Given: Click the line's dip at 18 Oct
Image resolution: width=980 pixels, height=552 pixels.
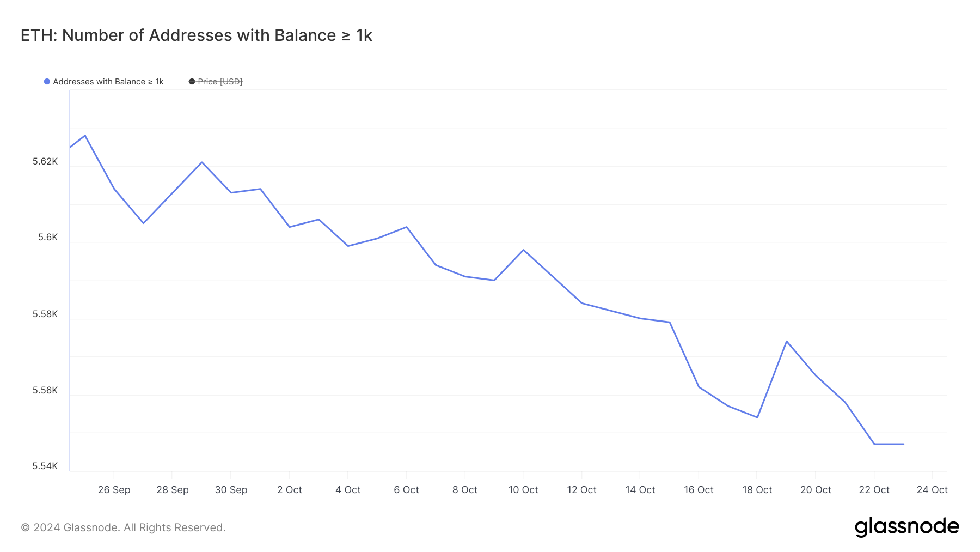Looking at the screenshot, I should click(757, 417).
